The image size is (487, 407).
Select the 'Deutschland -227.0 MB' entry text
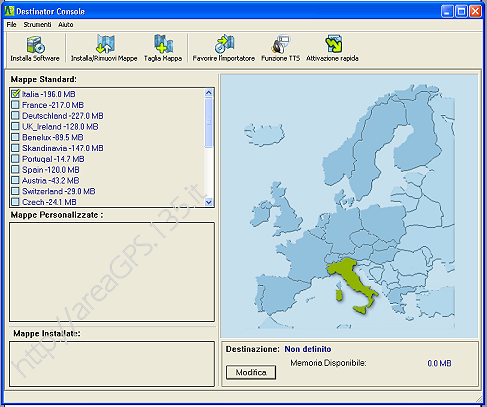pyautogui.click(x=63, y=116)
